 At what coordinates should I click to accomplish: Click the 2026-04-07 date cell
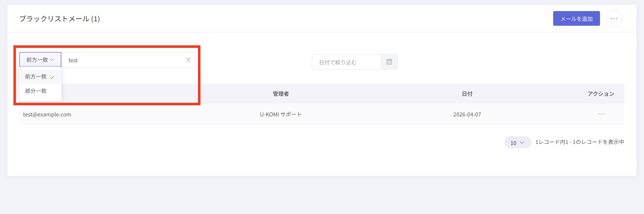pyautogui.click(x=467, y=114)
